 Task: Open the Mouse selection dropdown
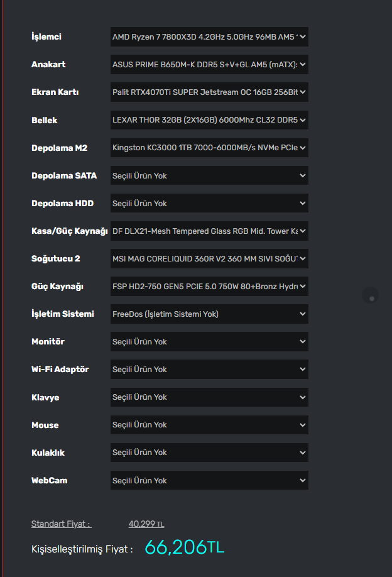[x=209, y=424]
